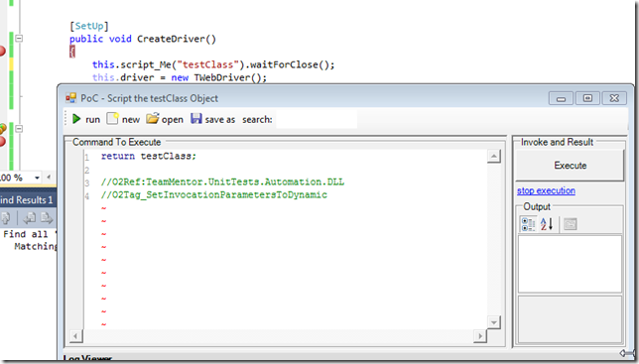639x364 pixels.
Task: Shift the script editor view right with arrow
Action: (480, 336)
